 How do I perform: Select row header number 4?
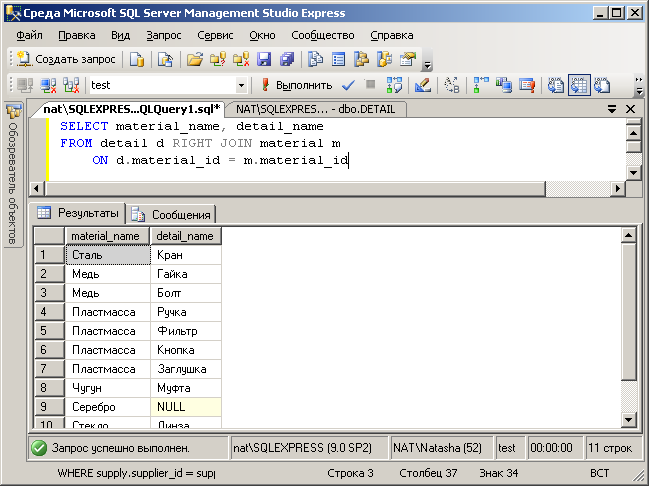pyautogui.click(x=49, y=312)
